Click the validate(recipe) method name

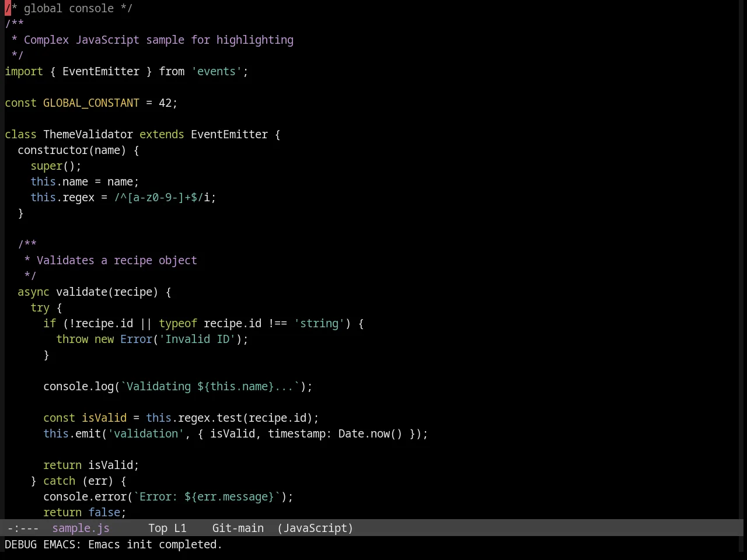pyautogui.click(x=107, y=292)
